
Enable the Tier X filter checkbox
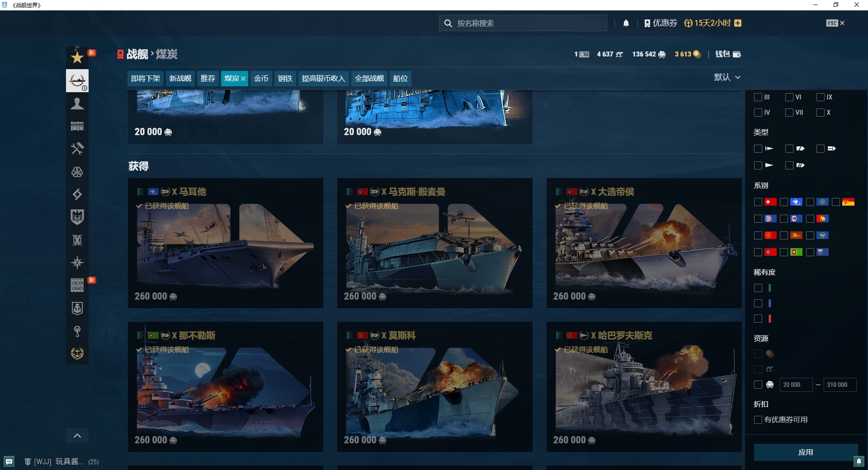click(821, 113)
